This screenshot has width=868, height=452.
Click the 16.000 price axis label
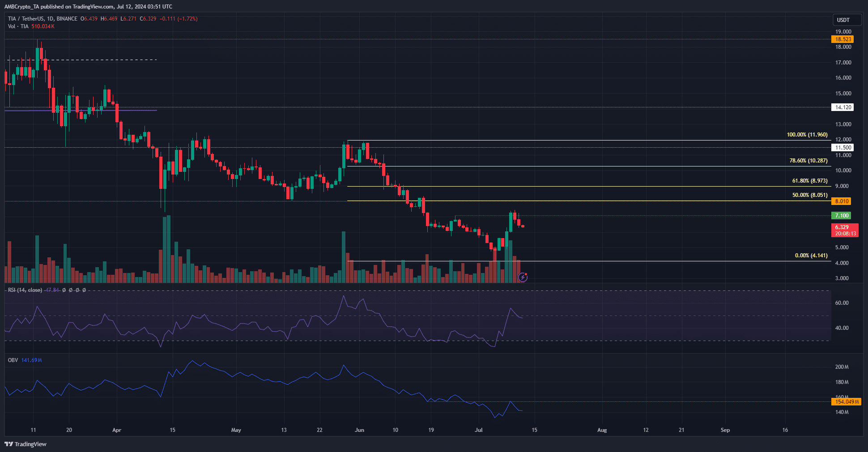[843, 78]
